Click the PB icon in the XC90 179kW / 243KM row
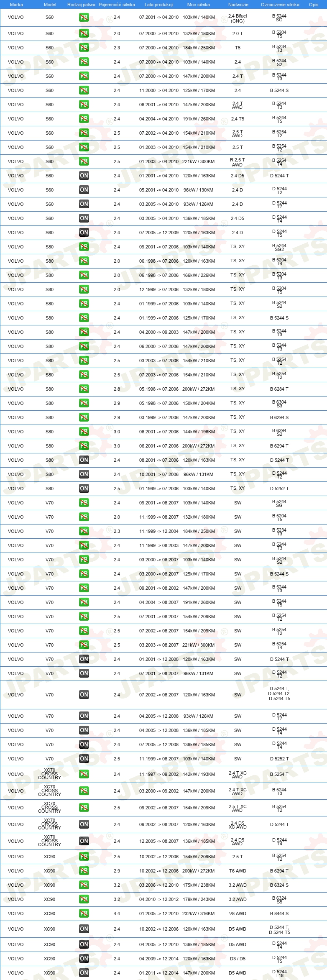Screen dimensions: 327x980 [x=84, y=899]
